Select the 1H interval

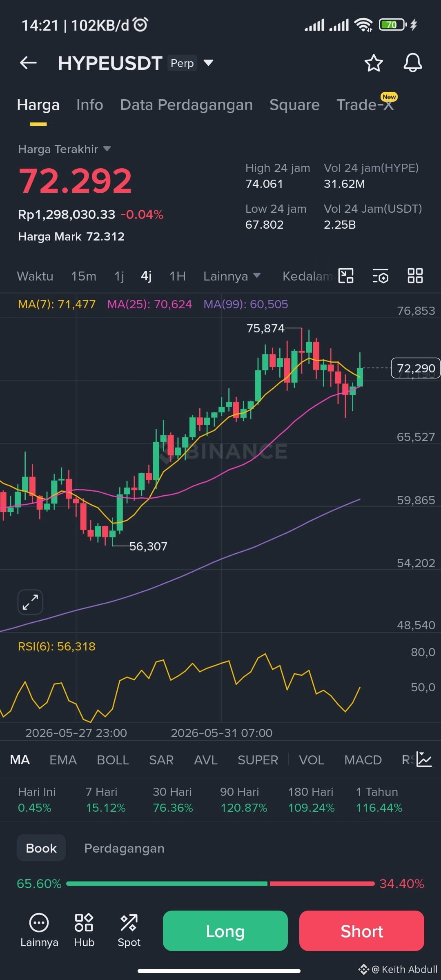[x=178, y=276]
